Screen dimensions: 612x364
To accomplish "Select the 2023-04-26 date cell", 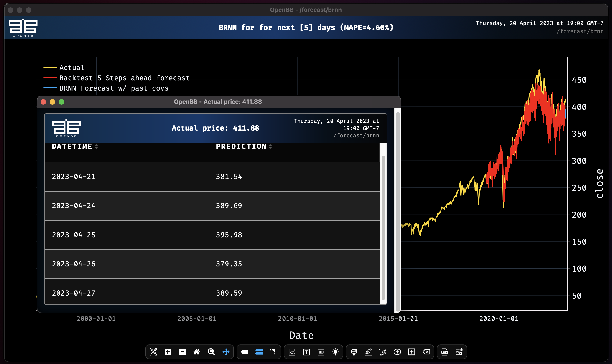I will point(73,264).
